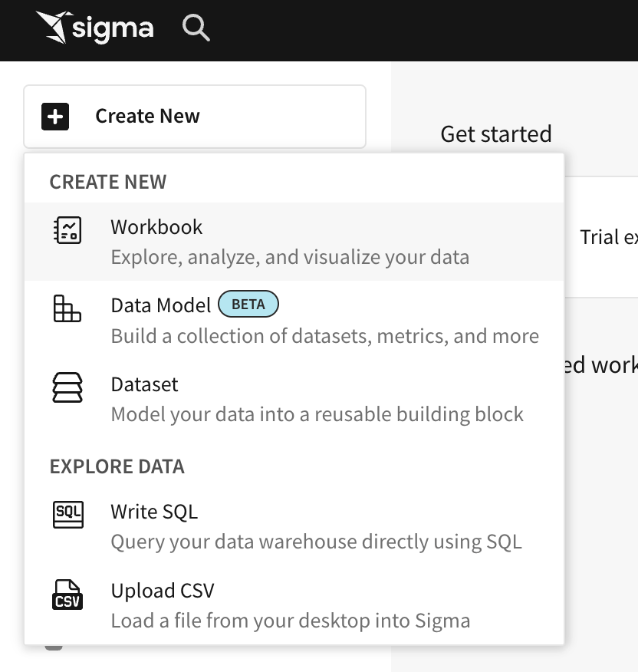Select the Workbook chart icon
Image resolution: width=638 pixels, height=672 pixels.
(x=67, y=229)
